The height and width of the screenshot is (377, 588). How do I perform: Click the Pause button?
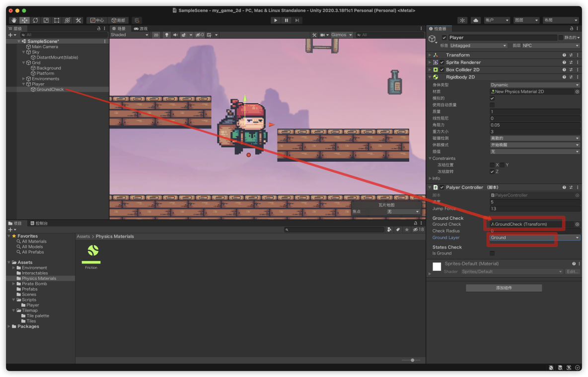click(x=286, y=20)
